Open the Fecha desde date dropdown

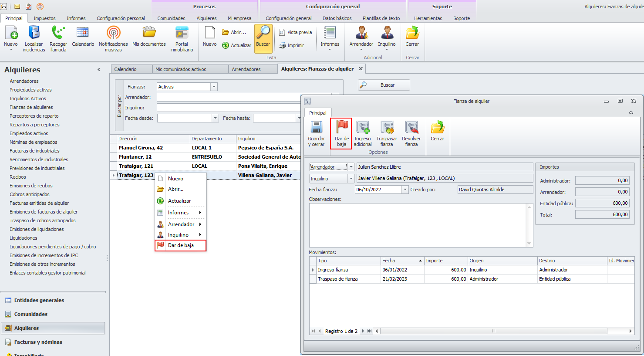(215, 118)
